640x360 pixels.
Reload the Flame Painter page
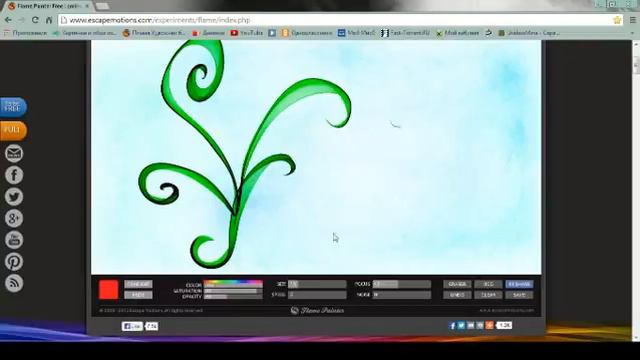[x=35, y=20]
